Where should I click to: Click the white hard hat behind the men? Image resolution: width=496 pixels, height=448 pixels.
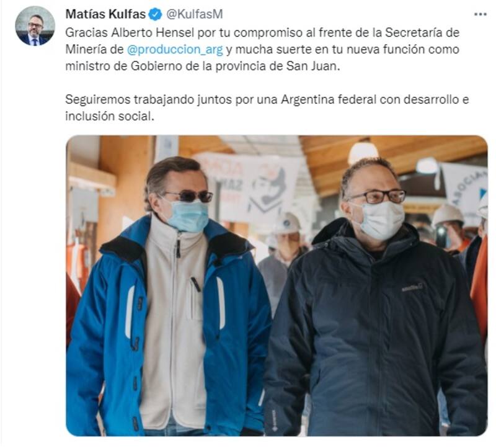point(287,223)
